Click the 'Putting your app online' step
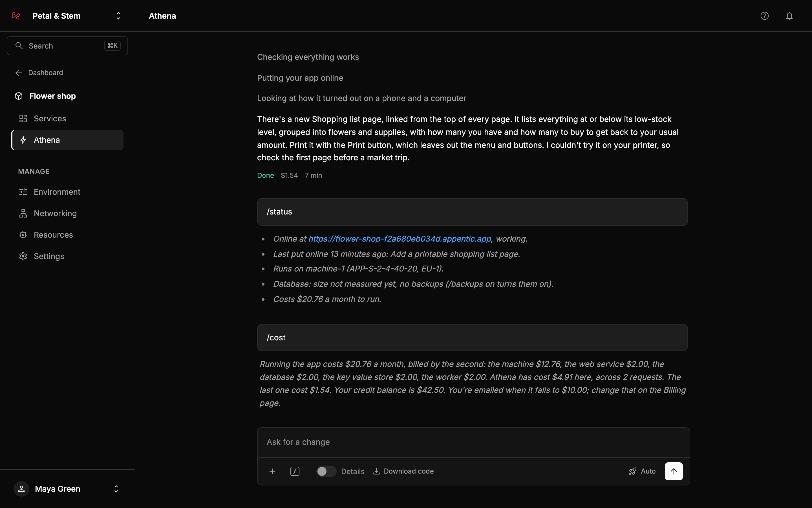Screen dimensions: 812x508 coord(300,78)
